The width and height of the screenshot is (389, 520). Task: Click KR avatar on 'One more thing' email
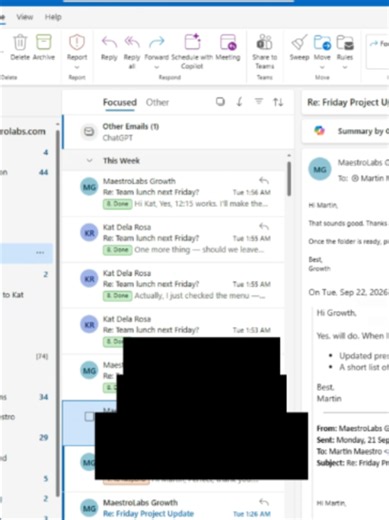[89, 233]
